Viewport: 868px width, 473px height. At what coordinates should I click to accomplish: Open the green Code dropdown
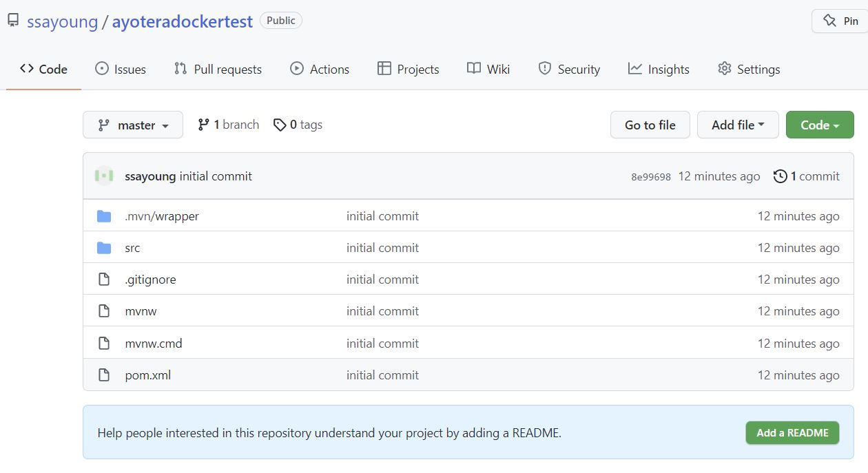point(820,125)
